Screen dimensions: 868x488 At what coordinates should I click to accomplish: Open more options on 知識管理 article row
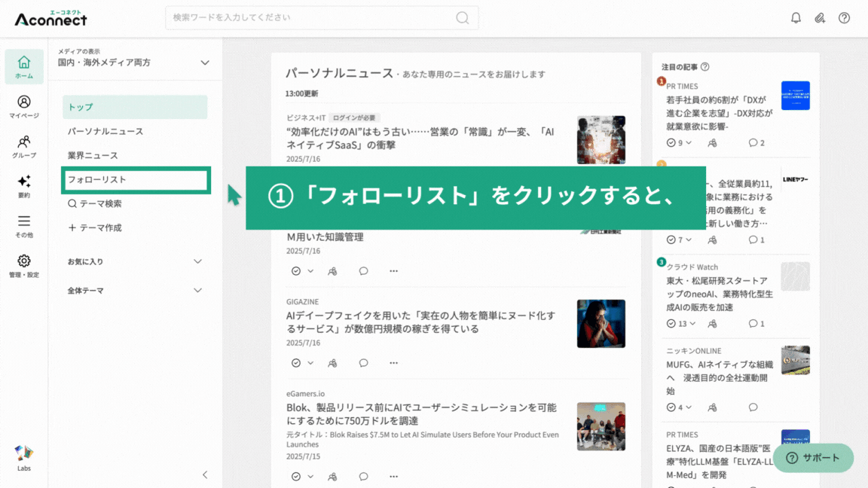click(393, 271)
